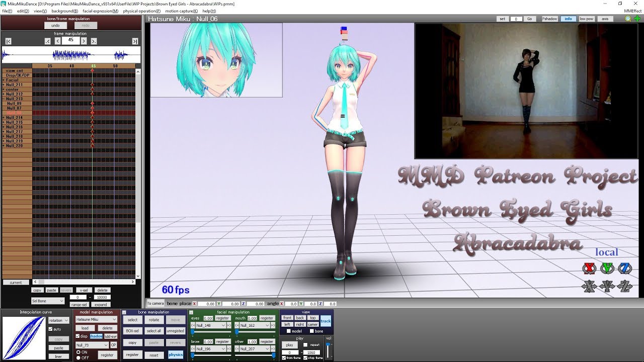Open motion capture(K) menu
Screen dimensions: 644x362
click(181, 11)
